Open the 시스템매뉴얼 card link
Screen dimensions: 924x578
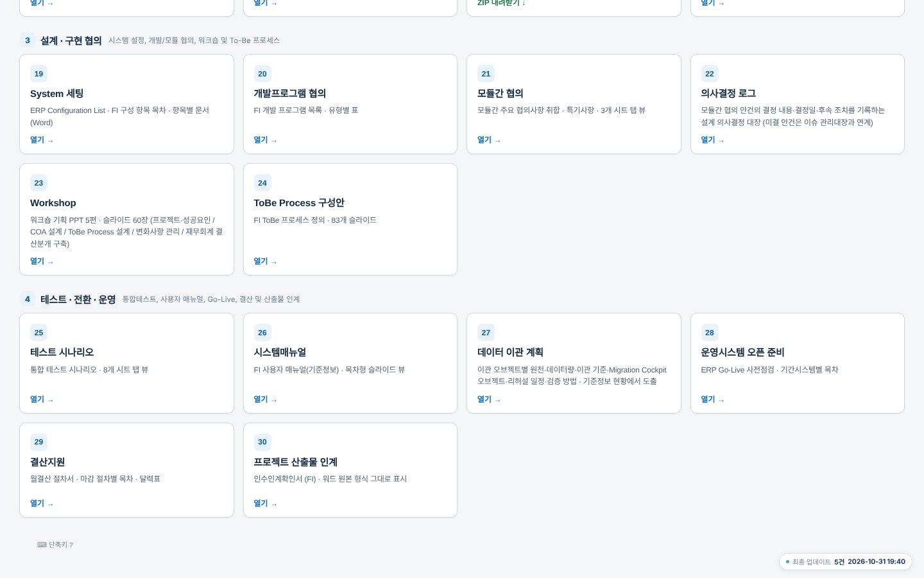(x=265, y=399)
